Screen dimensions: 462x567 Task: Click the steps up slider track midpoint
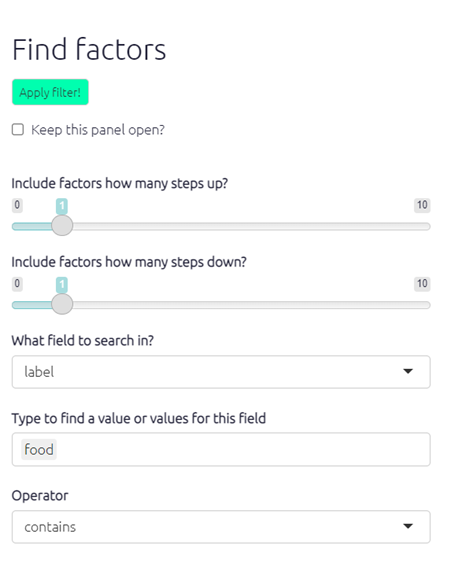coord(221,227)
